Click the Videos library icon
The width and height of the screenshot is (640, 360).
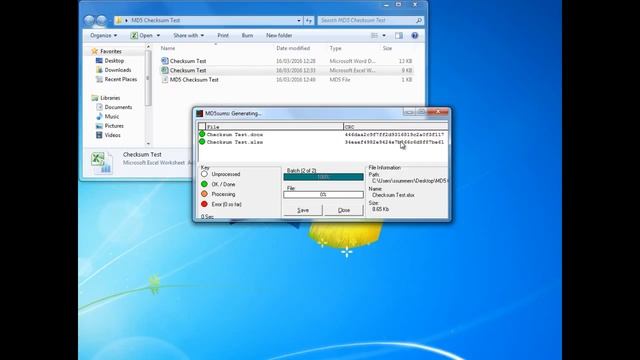(99, 135)
